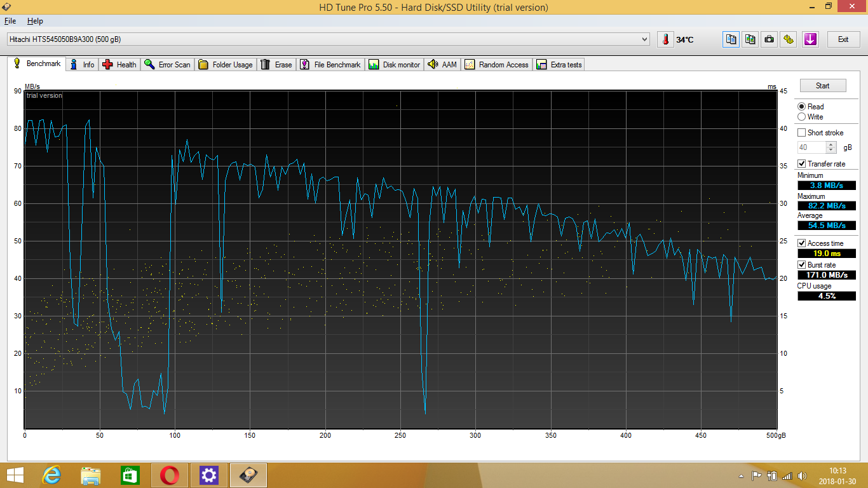The width and height of the screenshot is (868, 488).
Task: Click the Start benchmark button
Action: point(823,86)
